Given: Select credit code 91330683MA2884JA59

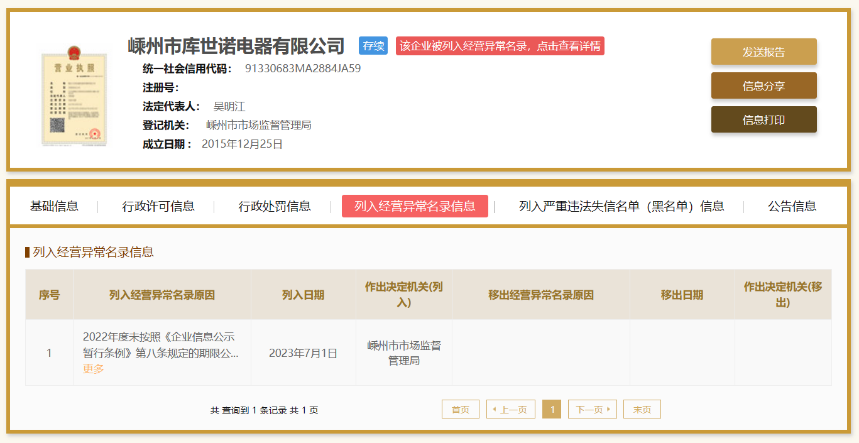Looking at the screenshot, I should [303, 68].
